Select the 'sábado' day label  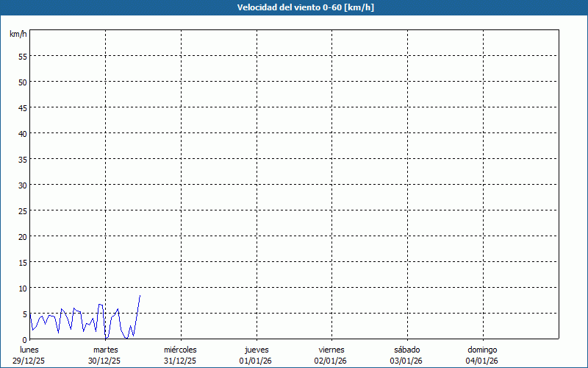(x=406, y=350)
